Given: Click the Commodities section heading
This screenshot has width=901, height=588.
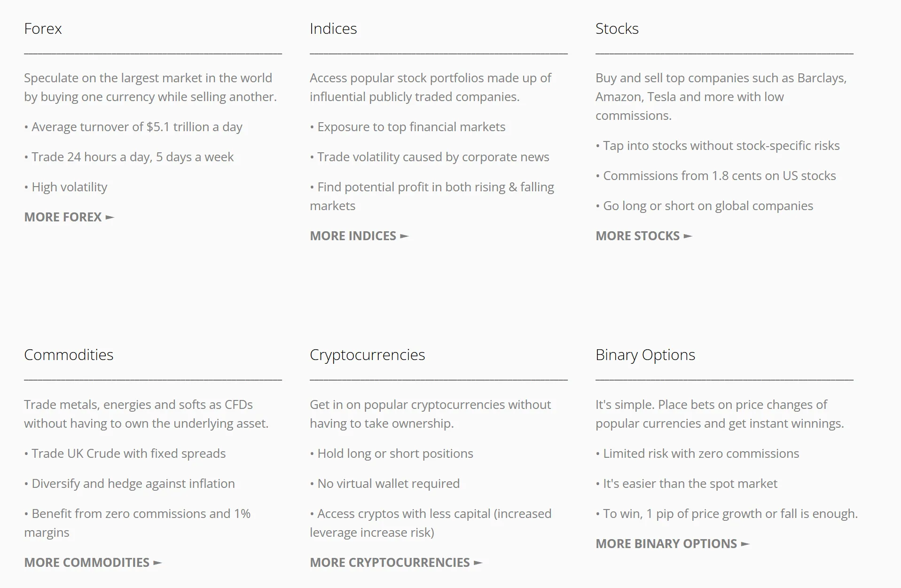Looking at the screenshot, I should (x=69, y=355).
